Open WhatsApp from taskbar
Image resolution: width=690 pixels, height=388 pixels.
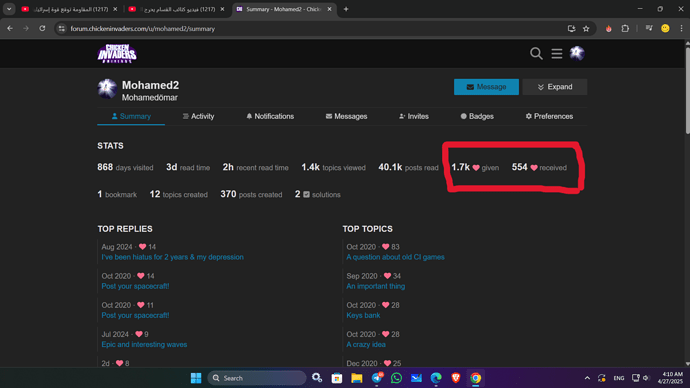(x=396, y=378)
